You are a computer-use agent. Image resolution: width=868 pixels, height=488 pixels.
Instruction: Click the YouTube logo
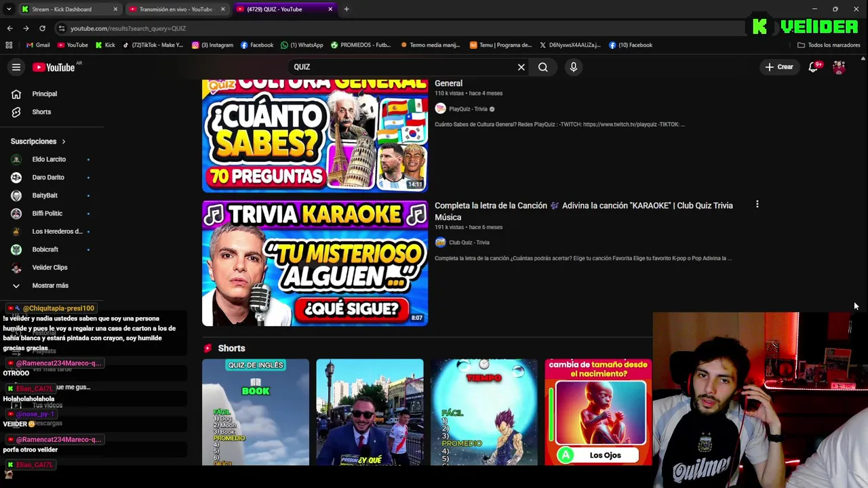54,67
